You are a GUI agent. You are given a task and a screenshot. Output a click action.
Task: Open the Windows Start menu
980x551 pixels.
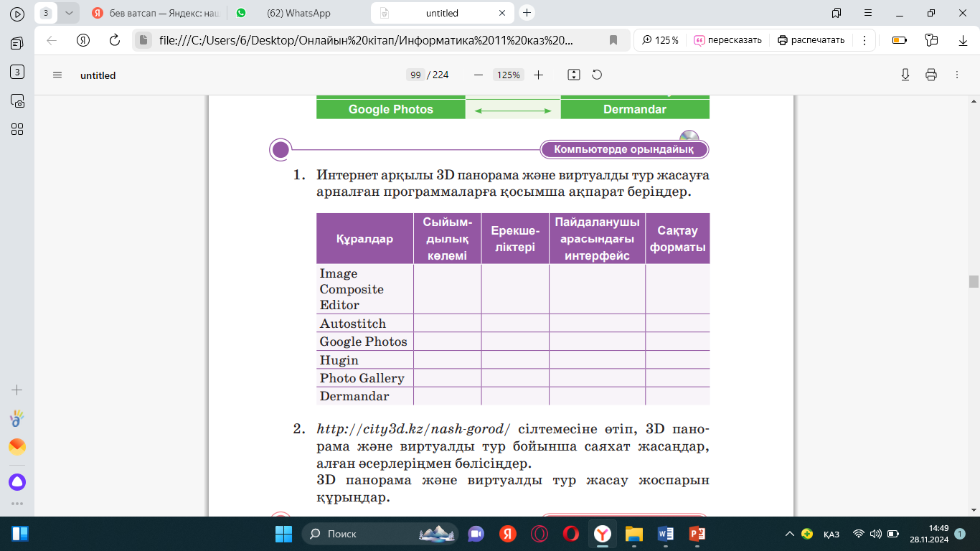(284, 534)
